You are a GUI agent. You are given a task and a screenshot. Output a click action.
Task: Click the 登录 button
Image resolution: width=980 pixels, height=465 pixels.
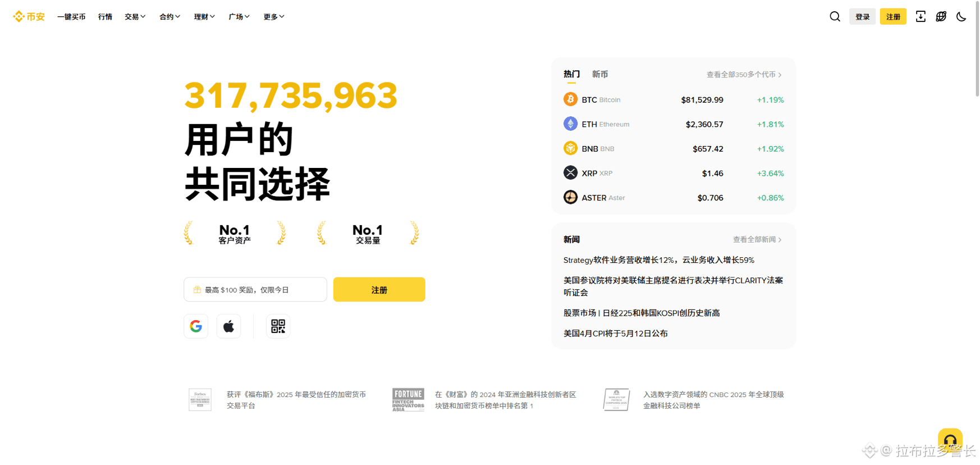tap(863, 17)
